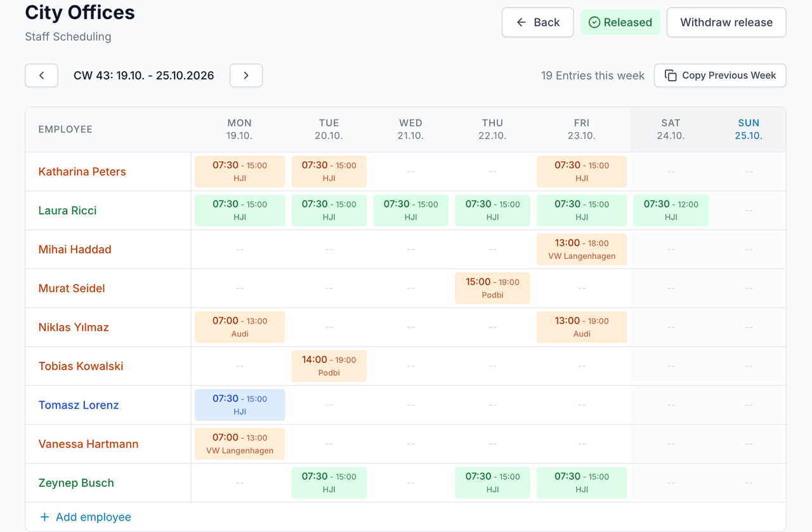Open Murat Seidel Thursday Podbi shift
The width and height of the screenshot is (812, 532).
[492, 288]
